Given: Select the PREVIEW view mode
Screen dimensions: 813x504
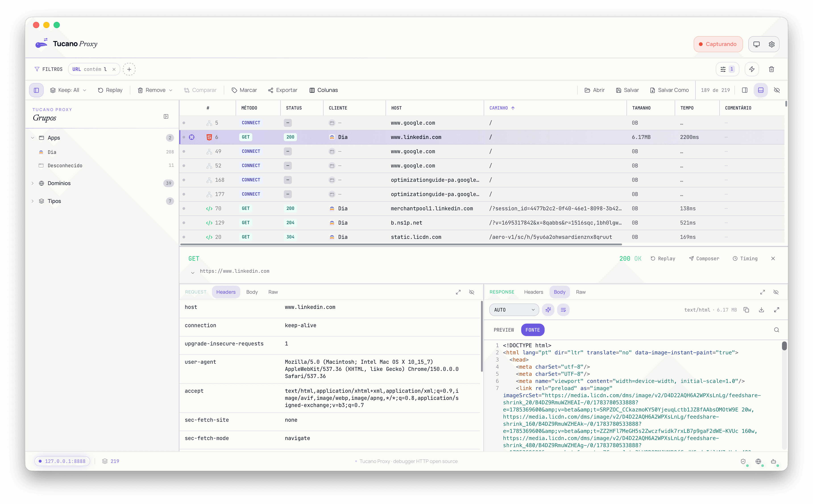Looking at the screenshot, I should coord(504,330).
